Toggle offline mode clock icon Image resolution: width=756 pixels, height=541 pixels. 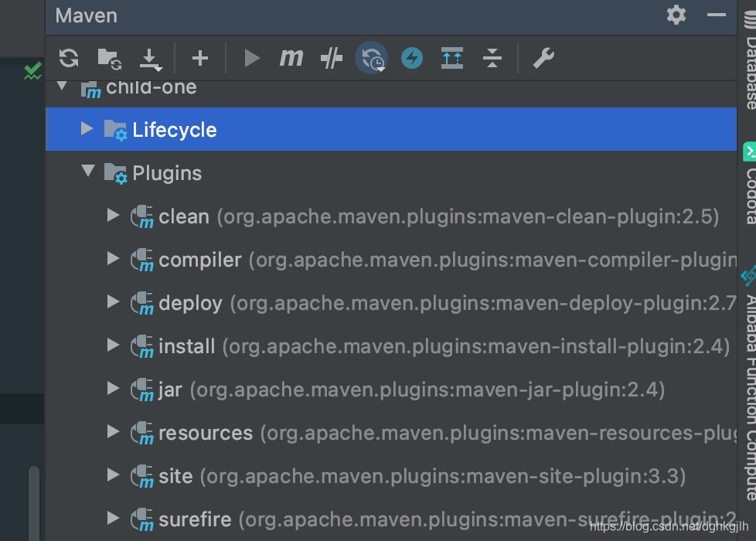pos(372,58)
